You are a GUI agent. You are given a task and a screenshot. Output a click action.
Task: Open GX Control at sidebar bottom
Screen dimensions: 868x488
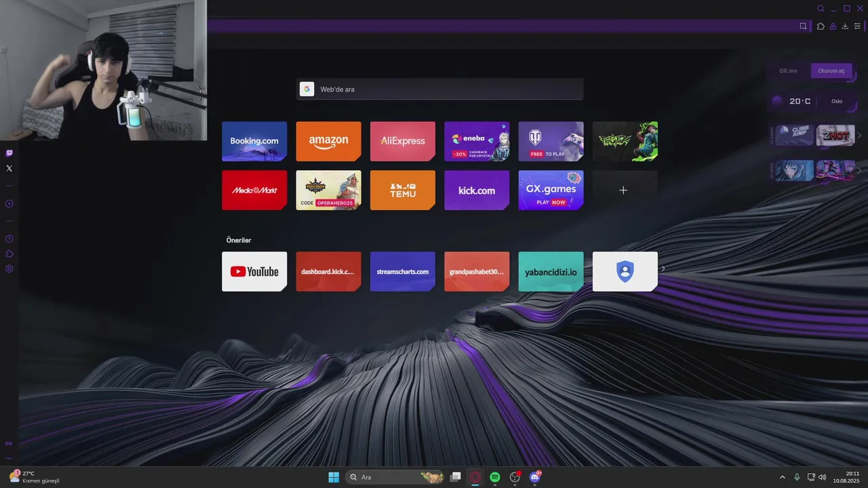[9, 443]
